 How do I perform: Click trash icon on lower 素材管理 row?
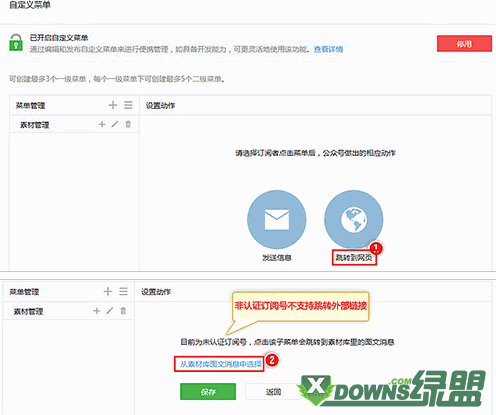[x=123, y=311]
